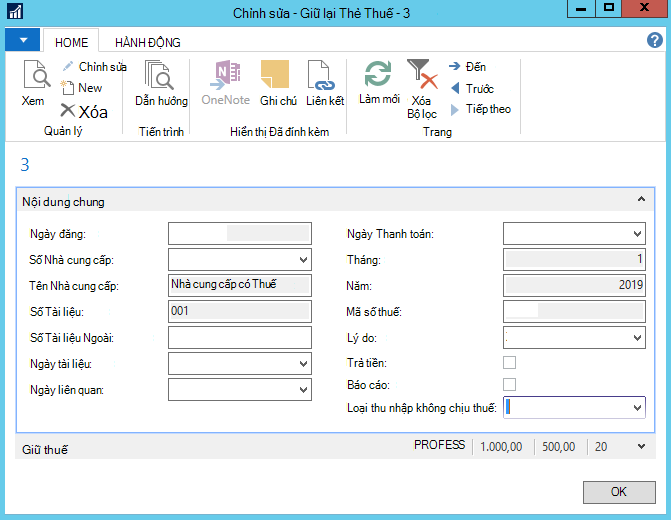Viewport: 671px width, 520px height.
Task: Click the Ngày đăng input field
Action: (240, 234)
